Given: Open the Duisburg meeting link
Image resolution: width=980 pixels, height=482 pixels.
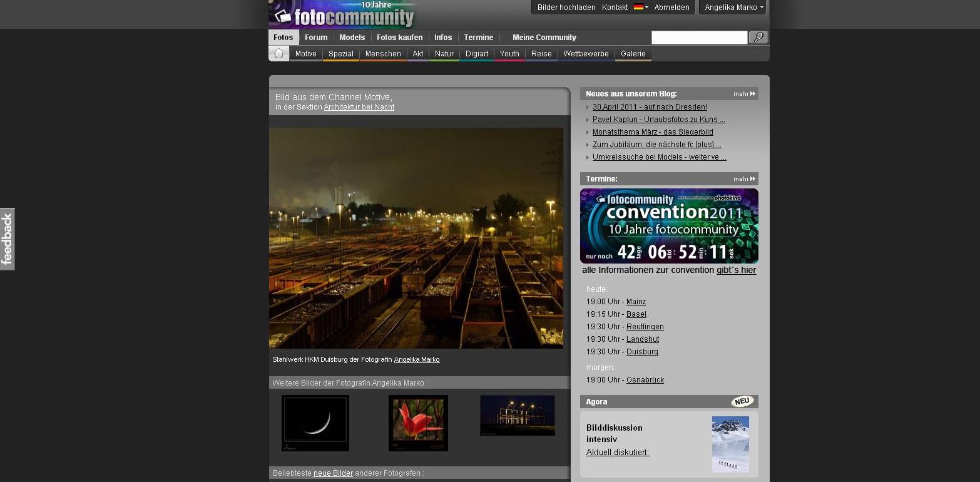Looking at the screenshot, I should coord(642,352).
